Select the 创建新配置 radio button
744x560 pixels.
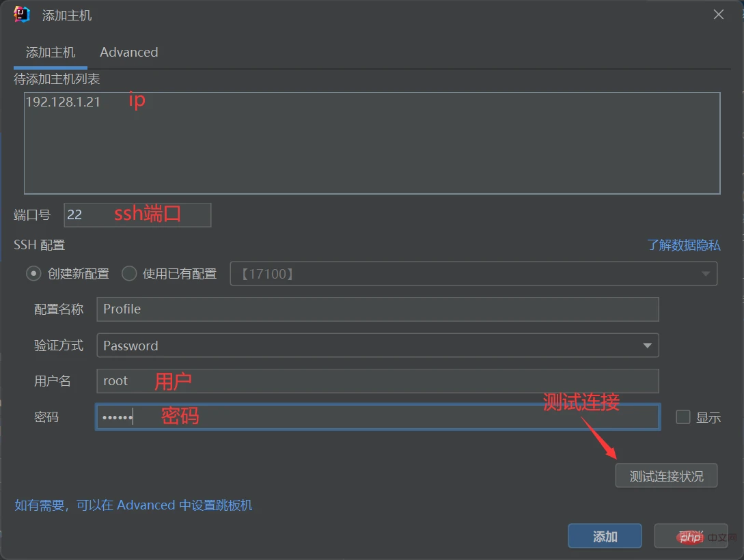click(33, 273)
